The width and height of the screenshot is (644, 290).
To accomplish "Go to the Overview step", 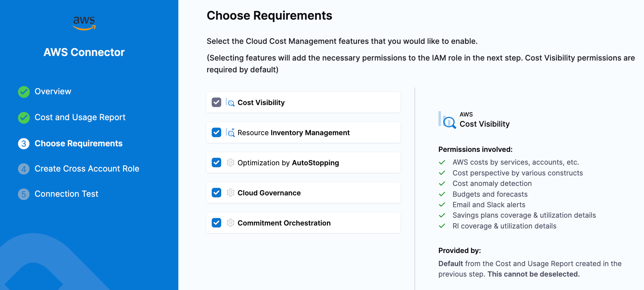I will tap(53, 92).
